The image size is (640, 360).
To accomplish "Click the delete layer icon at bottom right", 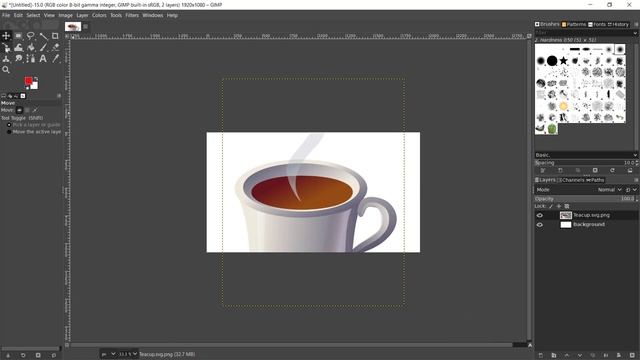I will coord(632,356).
